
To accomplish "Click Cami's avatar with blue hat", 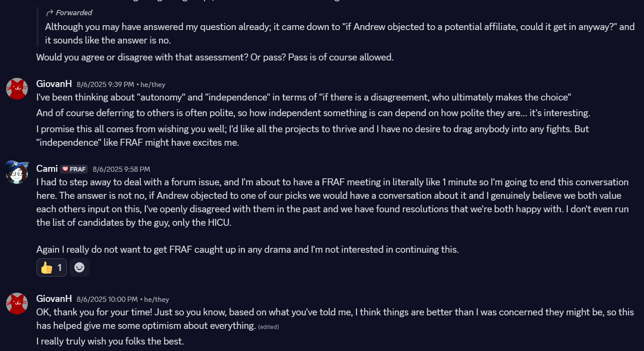I will point(17,172).
